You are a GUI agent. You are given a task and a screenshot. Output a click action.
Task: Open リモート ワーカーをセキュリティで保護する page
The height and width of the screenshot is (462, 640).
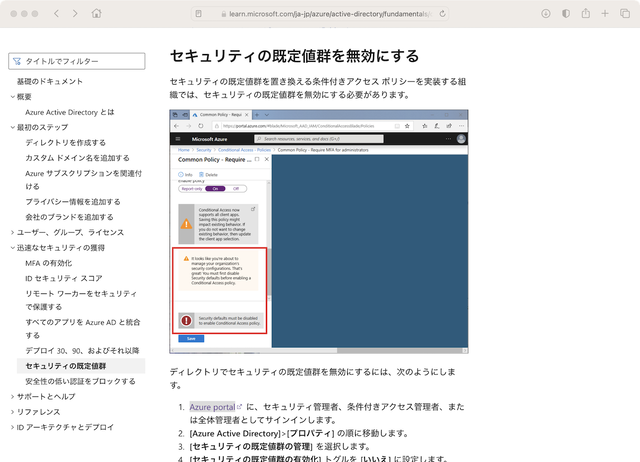pos(81,300)
